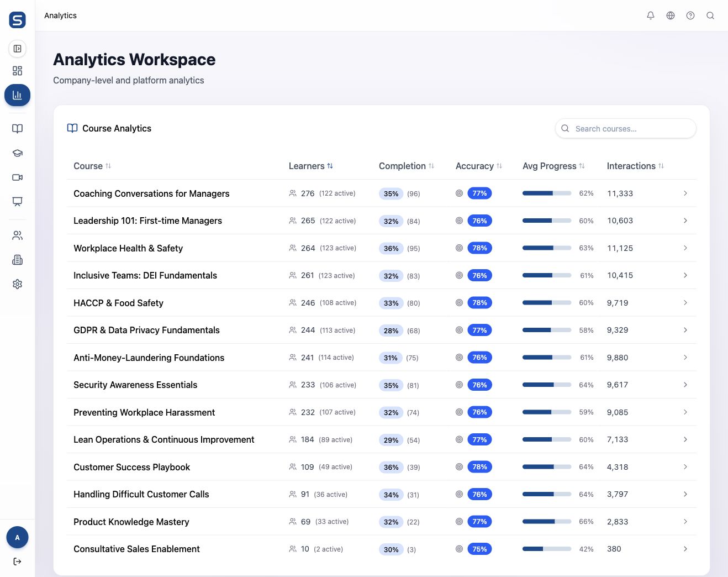
Task: Expand Product Knowledge Mastery row chevron
Action: tap(685, 522)
